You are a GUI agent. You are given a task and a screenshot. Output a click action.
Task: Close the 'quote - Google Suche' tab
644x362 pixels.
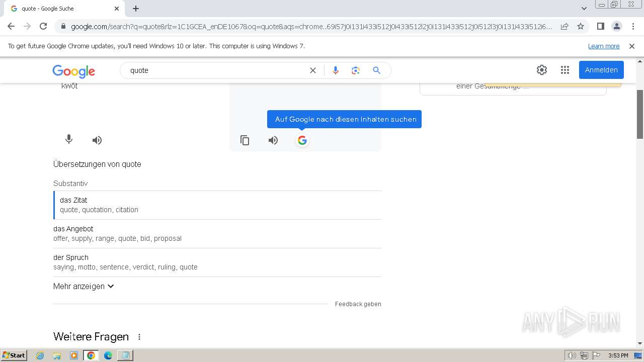click(117, 9)
